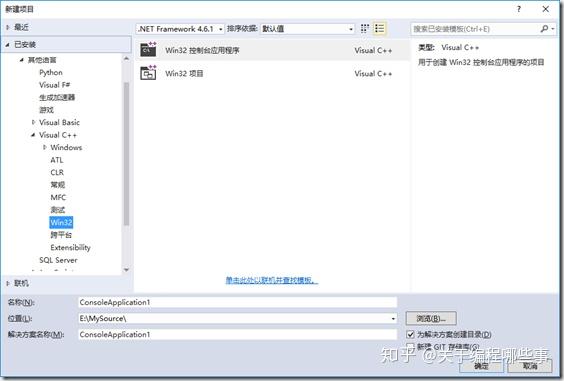Click the tree vertical scrollbar thumb

coord(126,154)
